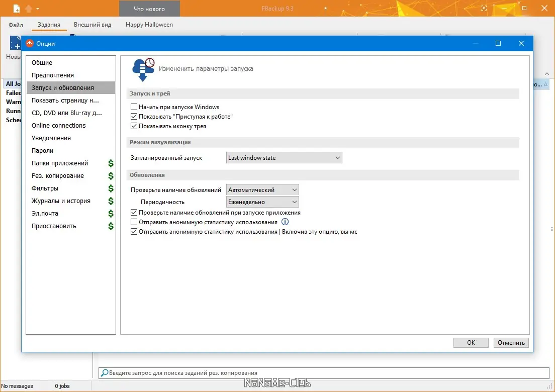Screen dimensions: 555x392
Task: Select Папки приложений in options sidebar
Action: [71, 163]
